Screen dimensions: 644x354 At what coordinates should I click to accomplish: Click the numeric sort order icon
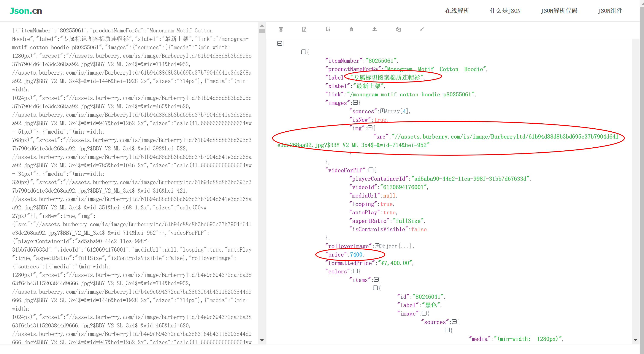click(x=328, y=29)
